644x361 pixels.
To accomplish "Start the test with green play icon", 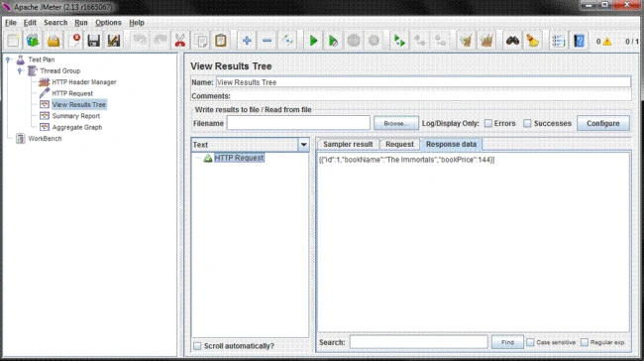I will (x=313, y=41).
